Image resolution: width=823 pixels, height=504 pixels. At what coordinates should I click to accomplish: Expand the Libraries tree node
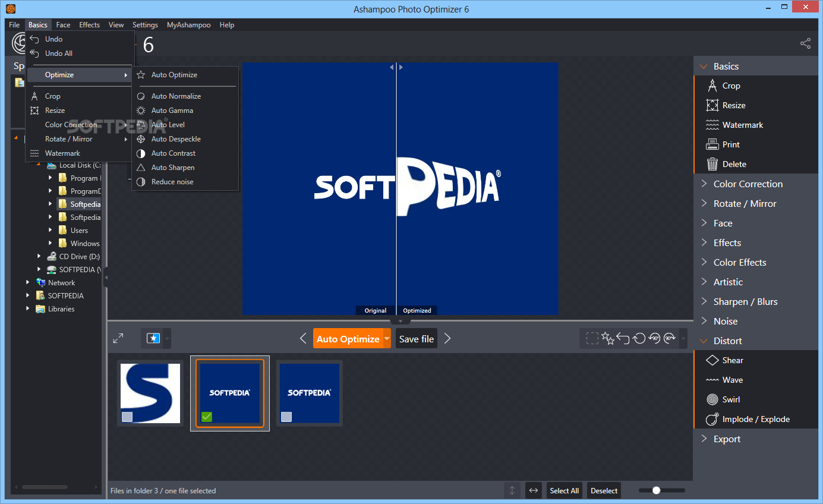click(27, 308)
